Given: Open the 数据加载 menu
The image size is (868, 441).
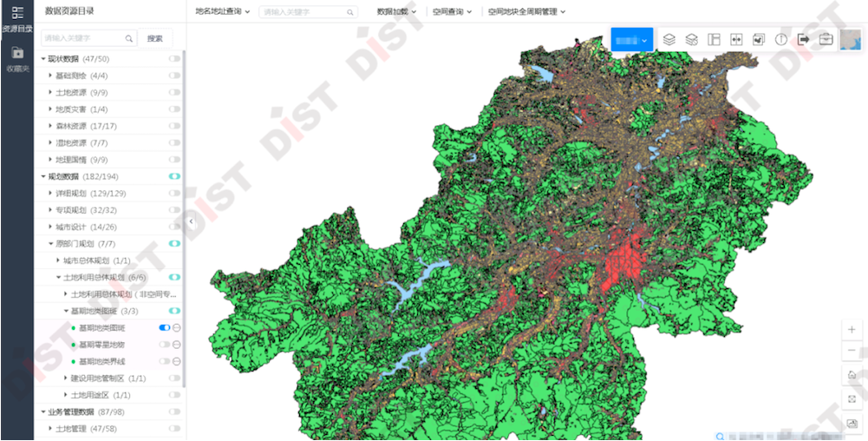Looking at the screenshot, I should coord(396,12).
